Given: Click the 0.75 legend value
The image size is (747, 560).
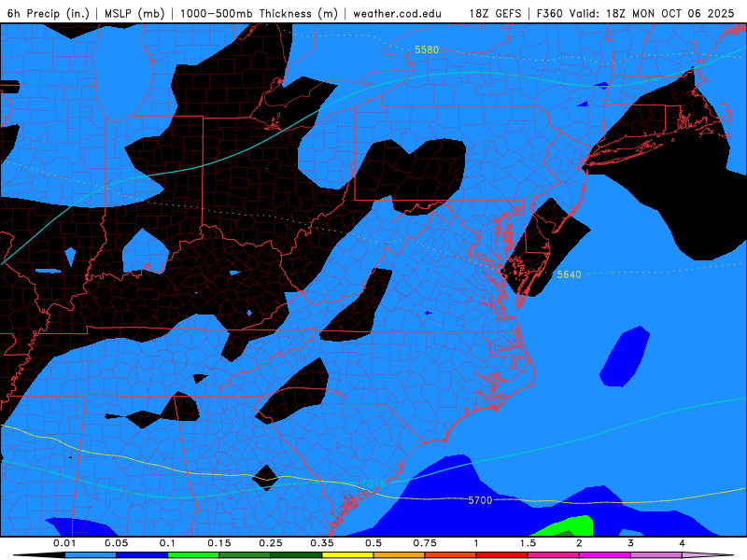Looking at the screenshot, I should coord(425,543).
